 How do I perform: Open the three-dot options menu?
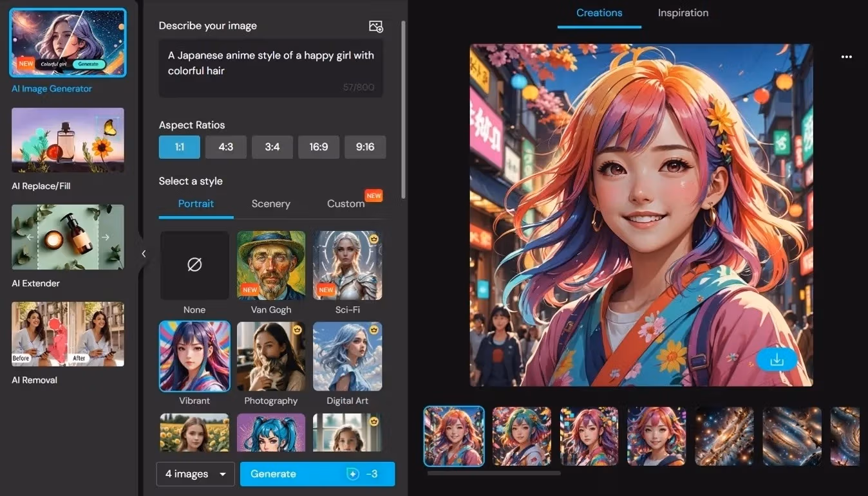pos(846,57)
